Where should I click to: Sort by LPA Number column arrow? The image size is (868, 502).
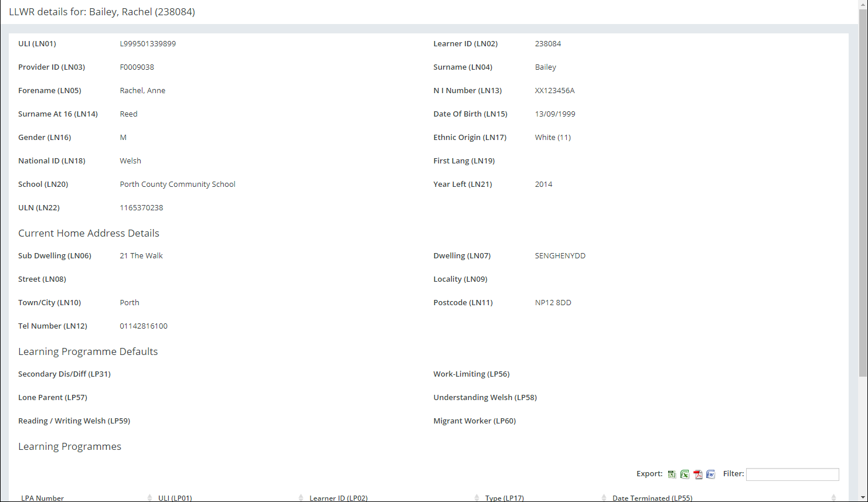[150, 498]
